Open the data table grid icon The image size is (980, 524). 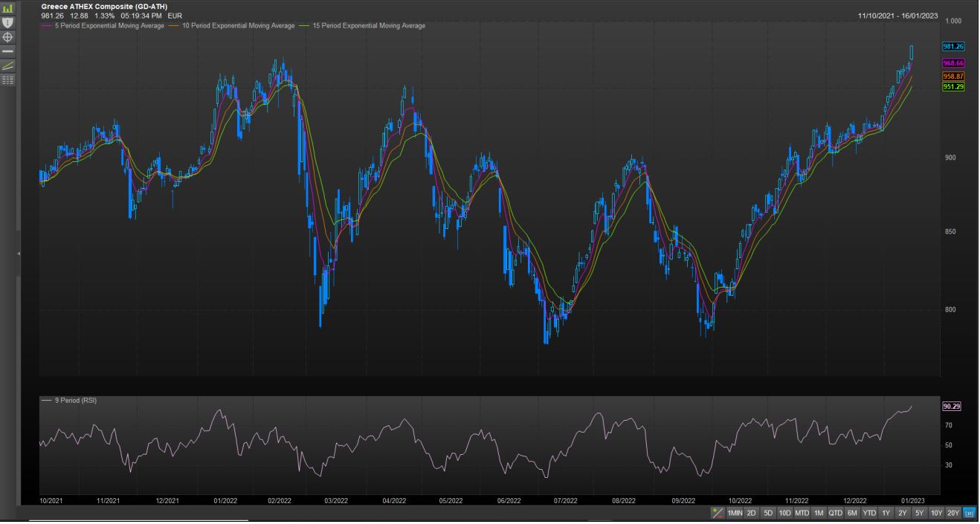coord(8,79)
